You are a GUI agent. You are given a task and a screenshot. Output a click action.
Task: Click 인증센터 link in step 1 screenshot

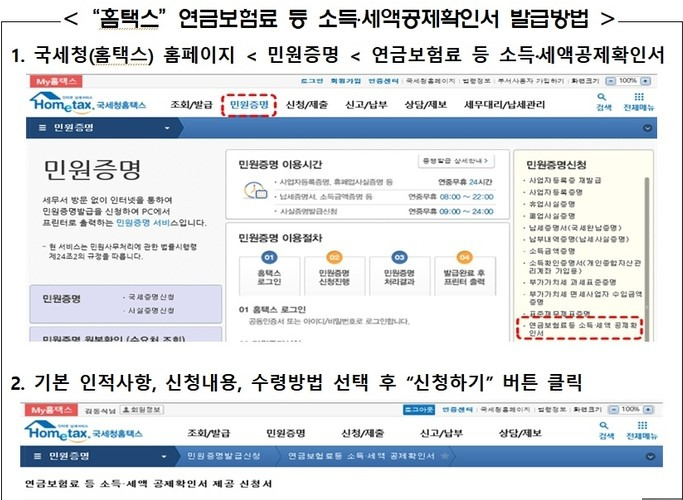click(x=383, y=81)
